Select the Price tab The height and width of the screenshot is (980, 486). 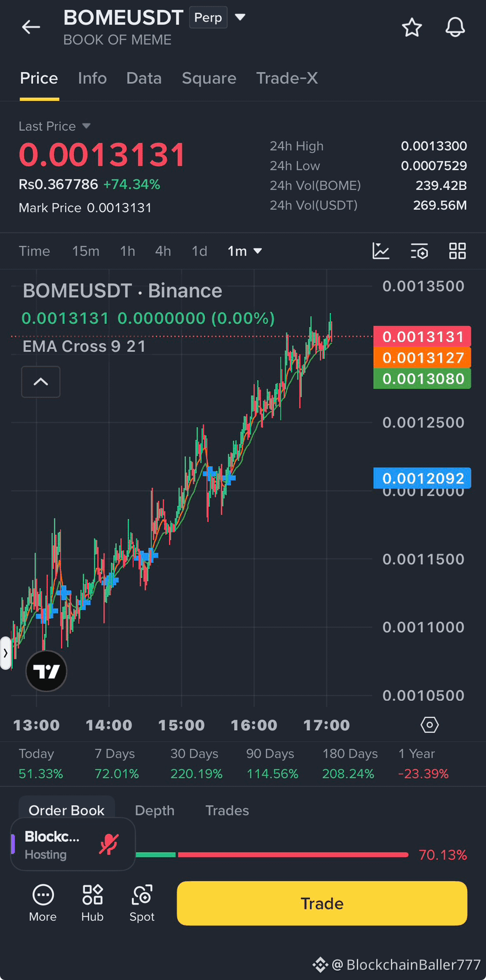tap(39, 78)
